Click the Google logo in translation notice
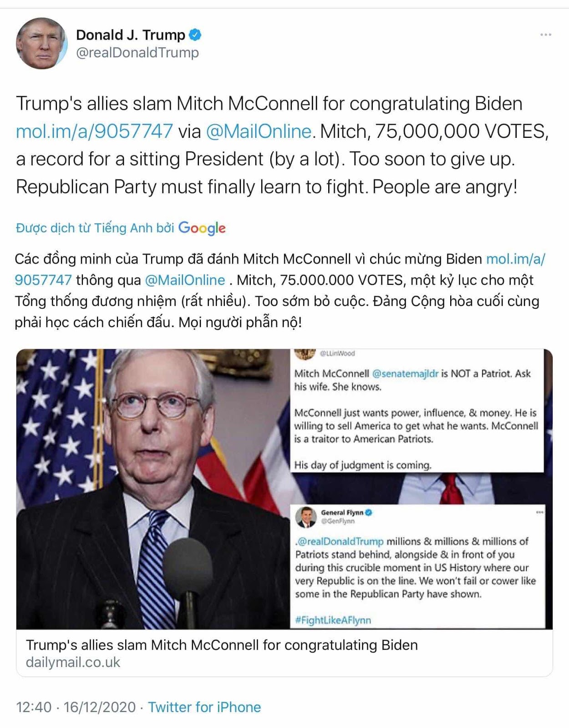The image size is (569, 728). [202, 228]
